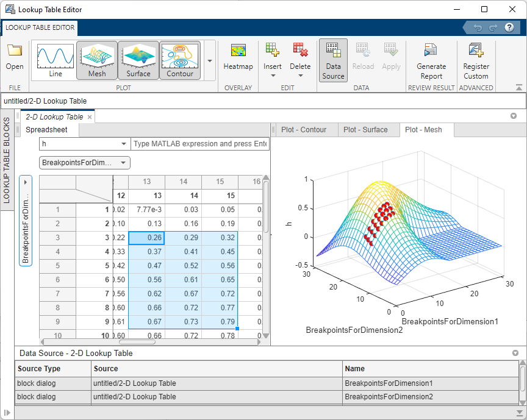
Task: Toggle the Surface plot
Action: tap(138, 60)
